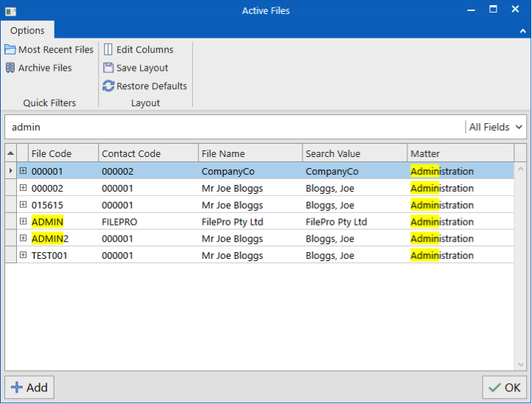532x404 pixels.
Task: Click the grid selector icon in header corner
Action: 10,153
